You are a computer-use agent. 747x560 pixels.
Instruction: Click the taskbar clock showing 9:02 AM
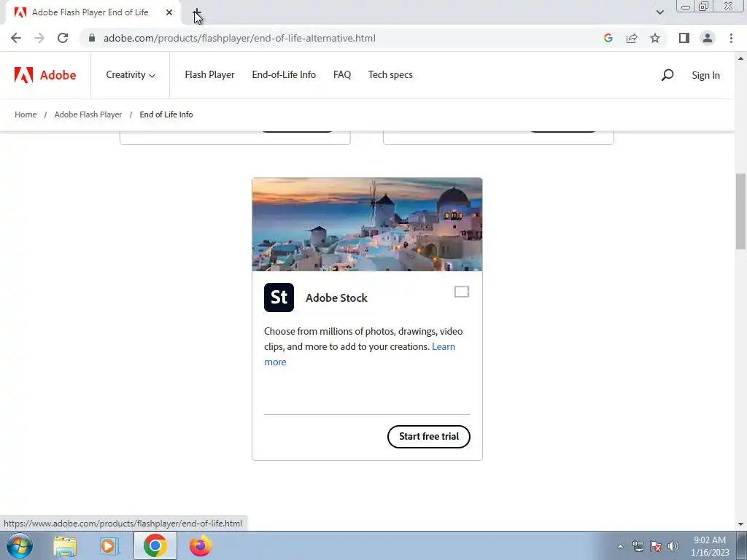click(x=710, y=546)
